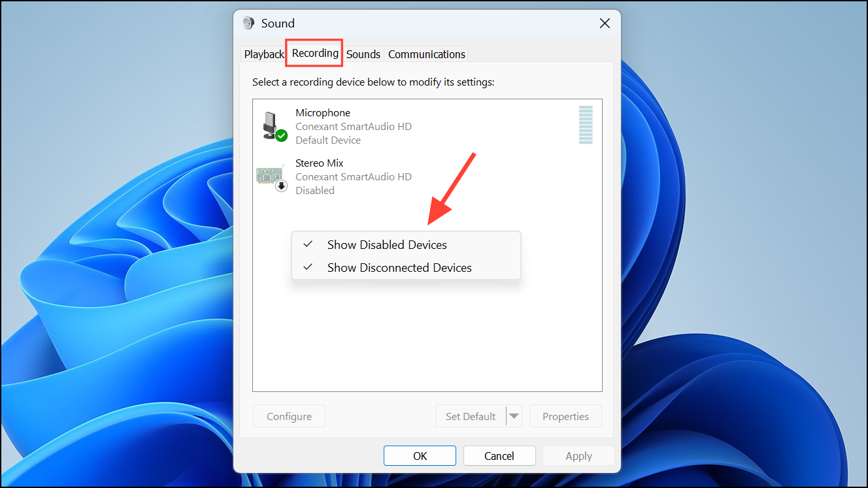868x488 pixels.
Task: Select the Microphone device icon
Action: tap(274, 126)
